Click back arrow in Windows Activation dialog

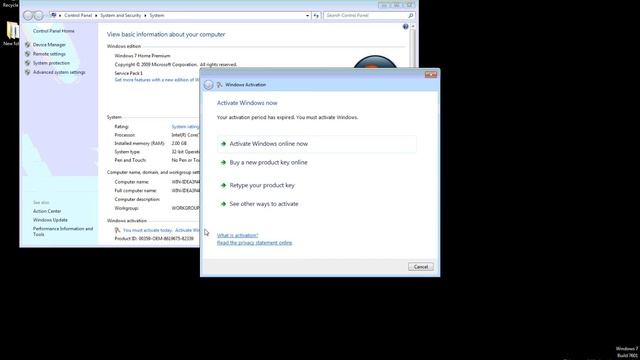coord(208,84)
